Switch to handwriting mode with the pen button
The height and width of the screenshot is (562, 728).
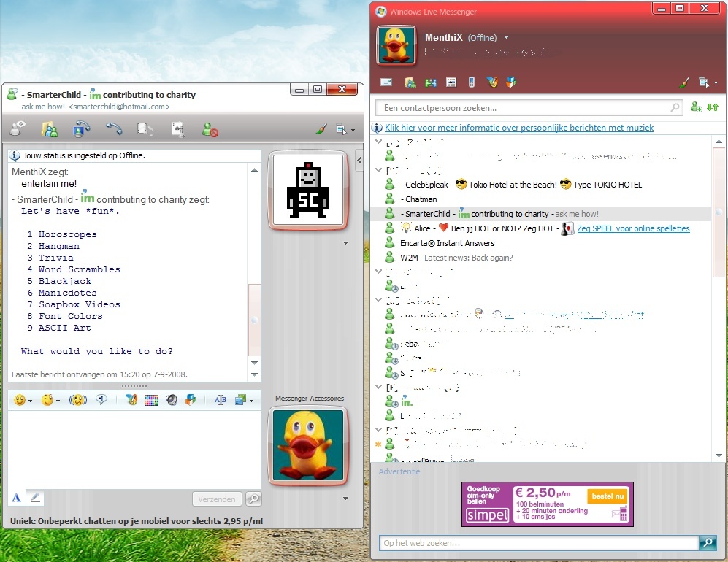35,499
